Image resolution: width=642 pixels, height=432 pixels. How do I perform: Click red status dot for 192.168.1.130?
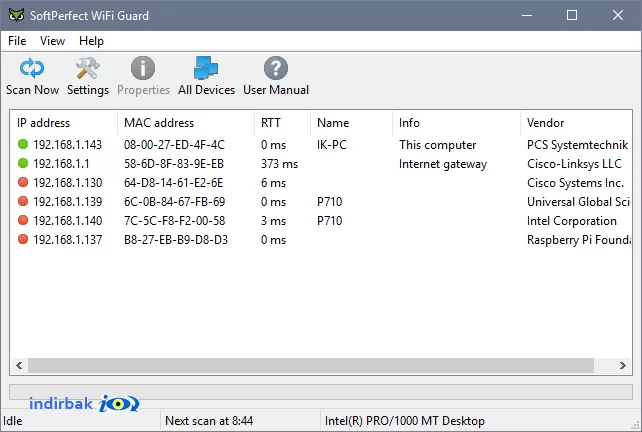(x=23, y=182)
